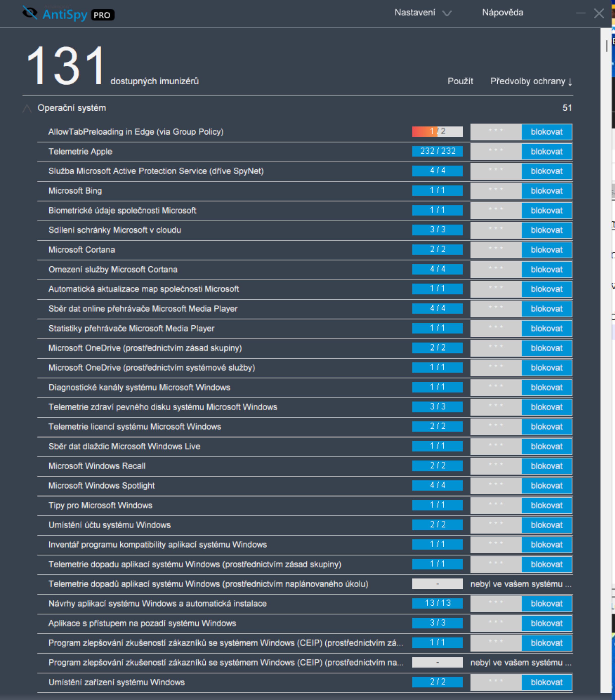
Task: Click the vertical scrollbar thumb of the list
Action: click(606, 46)
